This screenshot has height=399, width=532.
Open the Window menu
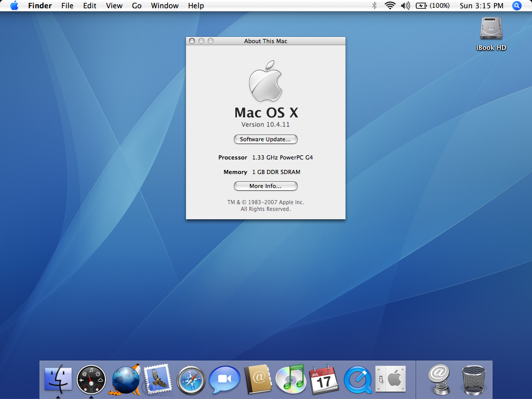tap(165, 6)
